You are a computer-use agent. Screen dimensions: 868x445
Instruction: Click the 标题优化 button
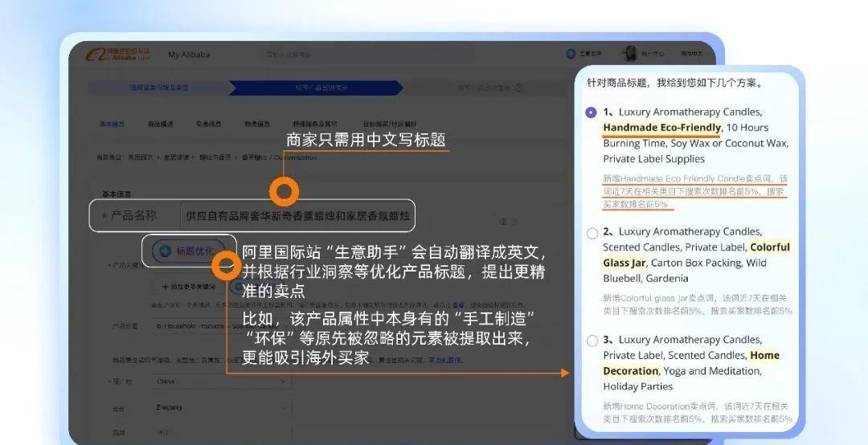(189, 251)
